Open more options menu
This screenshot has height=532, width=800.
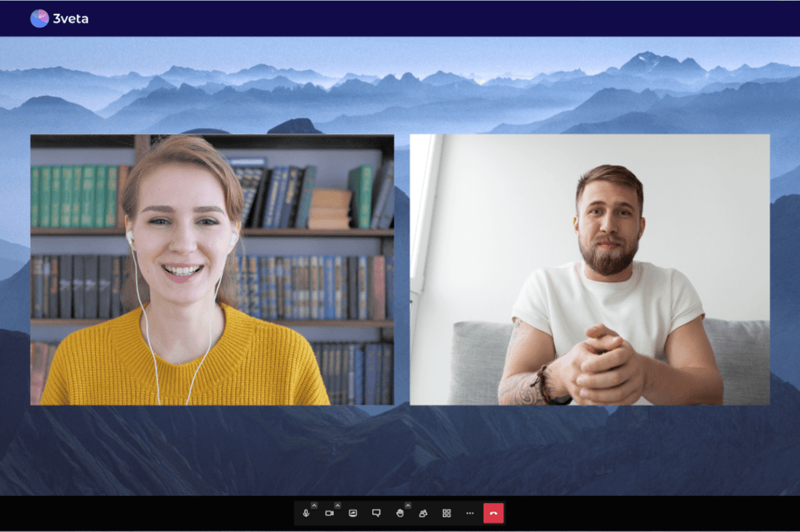tap(470, 513)
